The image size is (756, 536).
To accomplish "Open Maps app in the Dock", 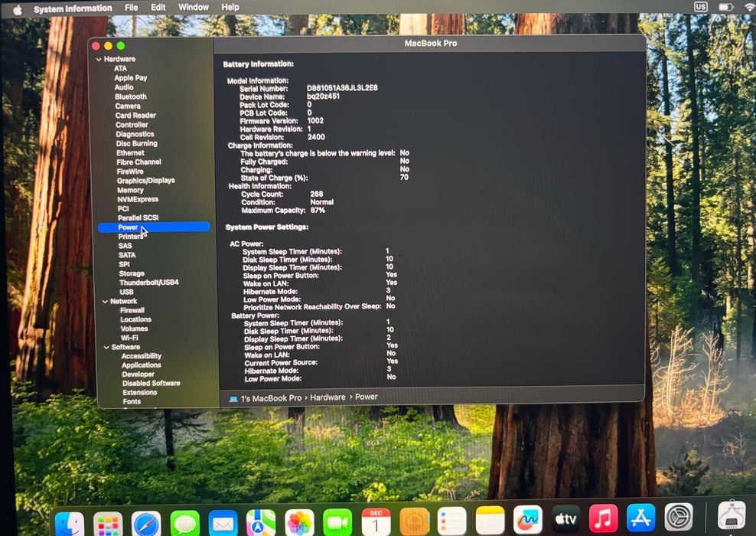I will click(x=261, y=524).
